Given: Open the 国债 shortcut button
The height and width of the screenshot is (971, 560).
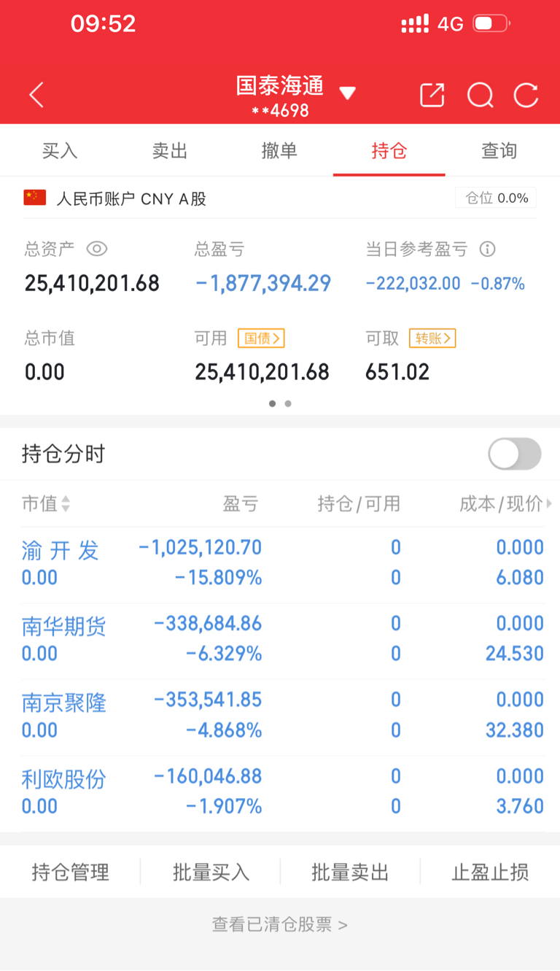Looking at the screenshot, I should pos(261,338).
